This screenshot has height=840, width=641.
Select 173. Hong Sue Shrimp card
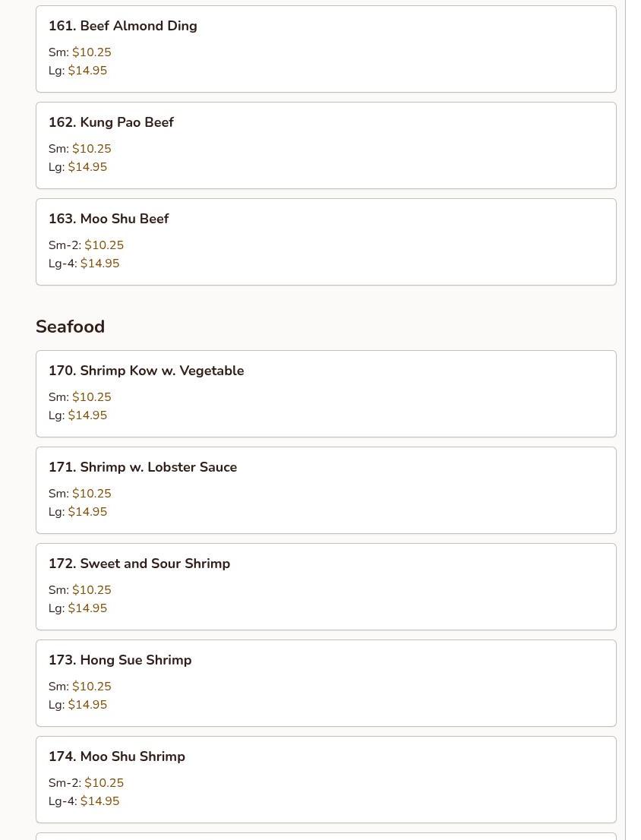click(326, 683)
